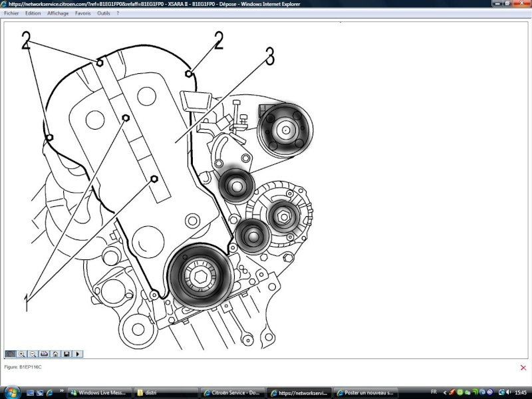Open the Favoris menu
Image resolution: width=532 pixels, height=399 pixels.
pos(83,13)
